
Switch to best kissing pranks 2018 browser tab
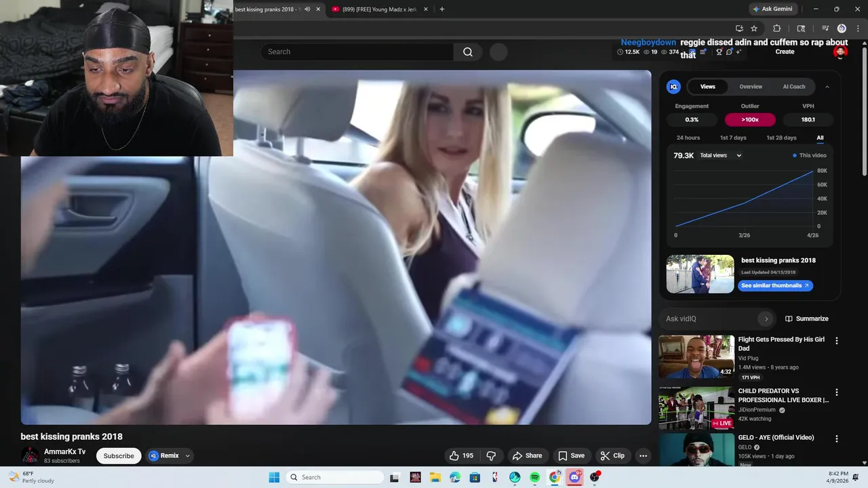tap(268, 9)
